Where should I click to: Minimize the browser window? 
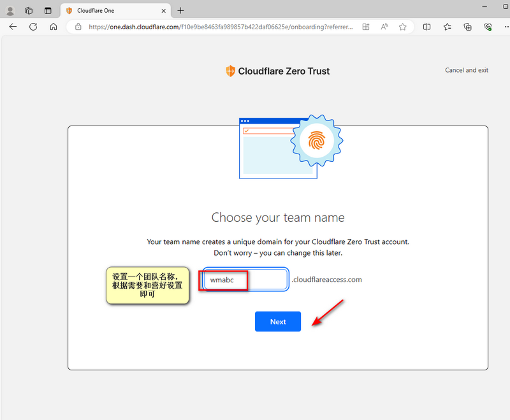click(484, 6)
